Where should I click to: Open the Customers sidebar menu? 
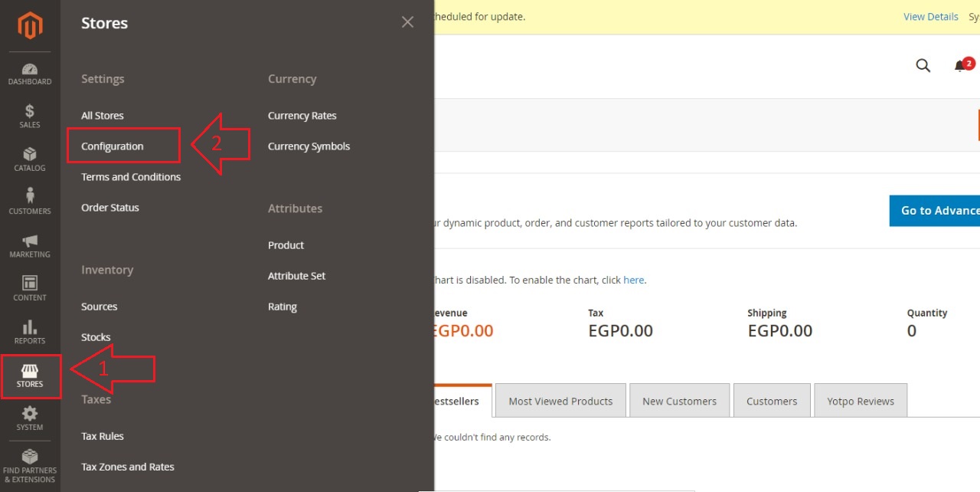coord(30,202)
